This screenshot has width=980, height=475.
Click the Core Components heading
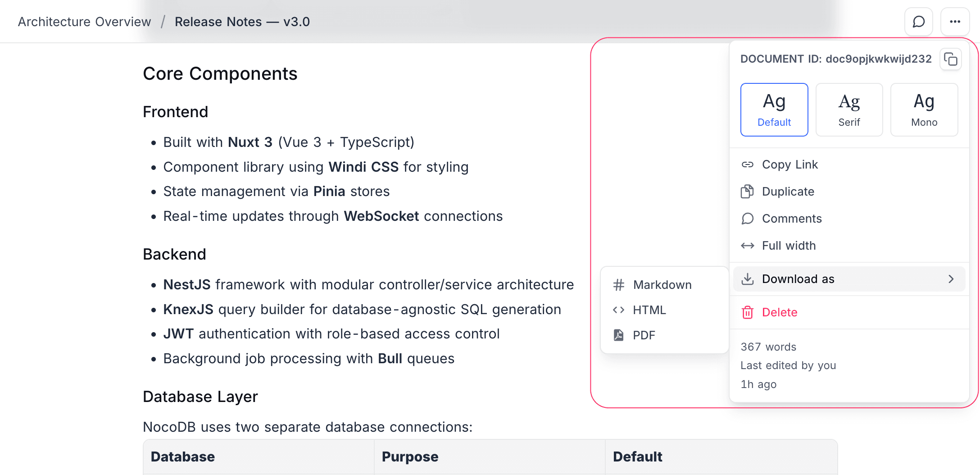click(220, 74)
